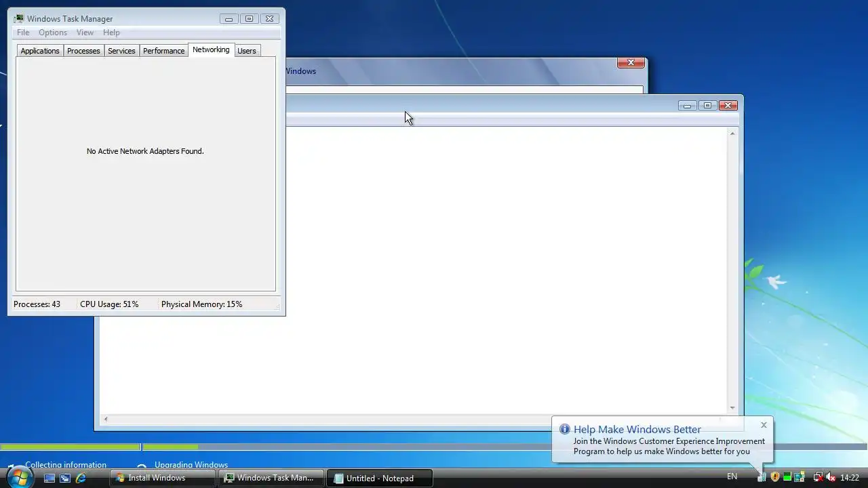Image resolution: width=868 pixels, height=488 pixels.
Task: Switch to Processes tab
Action: click(x=83, y=51)
